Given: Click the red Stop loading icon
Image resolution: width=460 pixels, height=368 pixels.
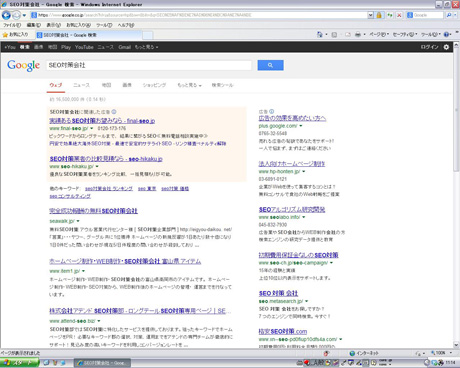Looking at the screenshot, I should 399,15.
